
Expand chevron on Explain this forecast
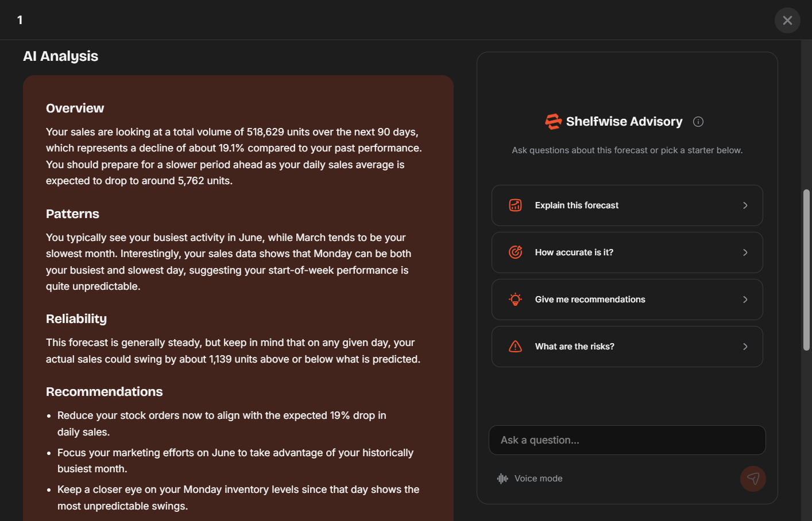(x=745, y=205)
